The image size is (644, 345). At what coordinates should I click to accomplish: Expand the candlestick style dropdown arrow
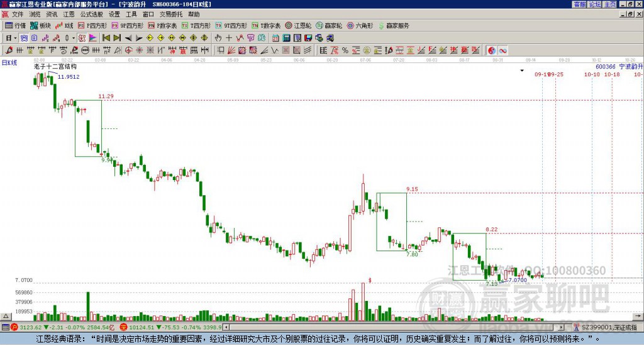tap(74, 38)
